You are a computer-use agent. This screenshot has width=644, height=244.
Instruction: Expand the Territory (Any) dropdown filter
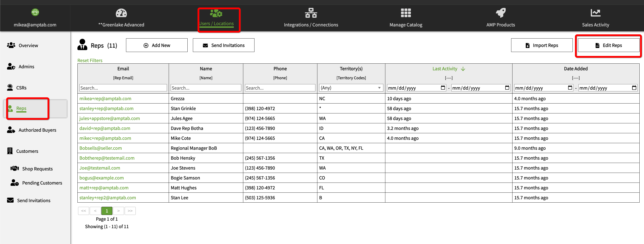pos(351,88)
